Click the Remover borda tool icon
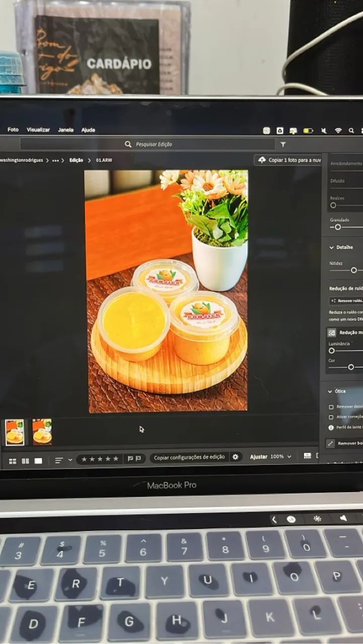Image resolution: width=363 pixels, height=644 pixels. tap(330, 443)
